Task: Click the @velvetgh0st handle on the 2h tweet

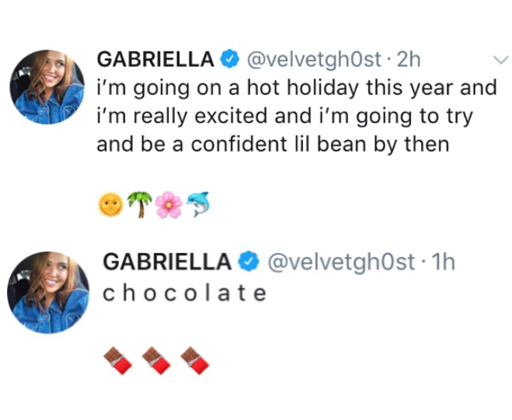Action: coord(314,60)
